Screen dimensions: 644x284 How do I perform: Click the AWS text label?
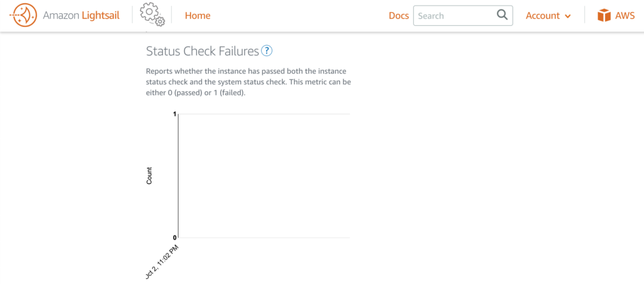tap(625, 16)
